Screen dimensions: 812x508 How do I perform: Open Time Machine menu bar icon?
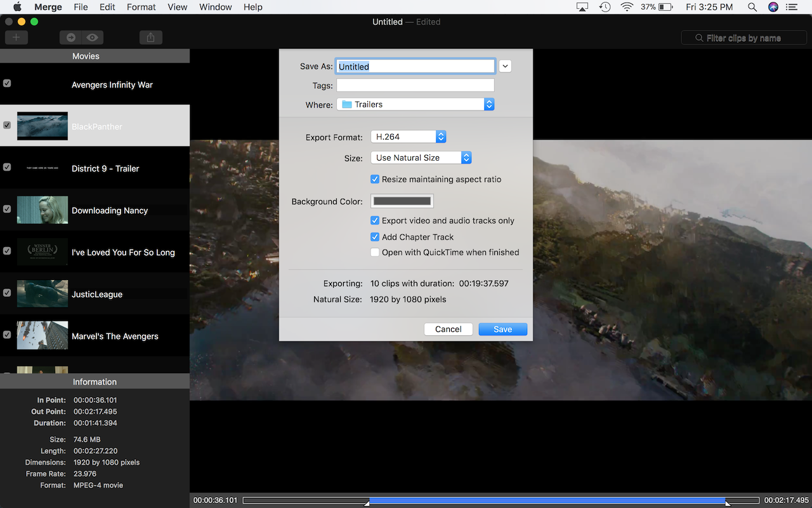(x=605, y=7)
